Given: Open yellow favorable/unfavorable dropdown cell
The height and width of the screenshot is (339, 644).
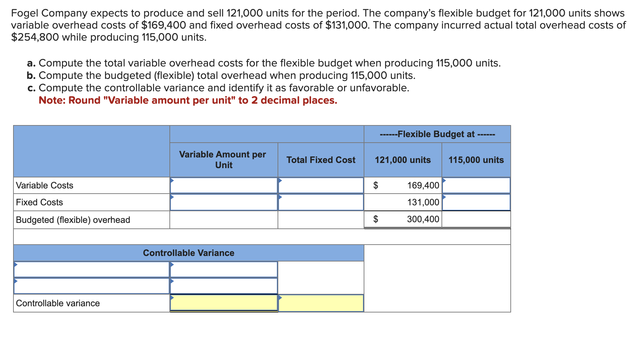Looking at the screenshot, I should [x=321, y=303].
